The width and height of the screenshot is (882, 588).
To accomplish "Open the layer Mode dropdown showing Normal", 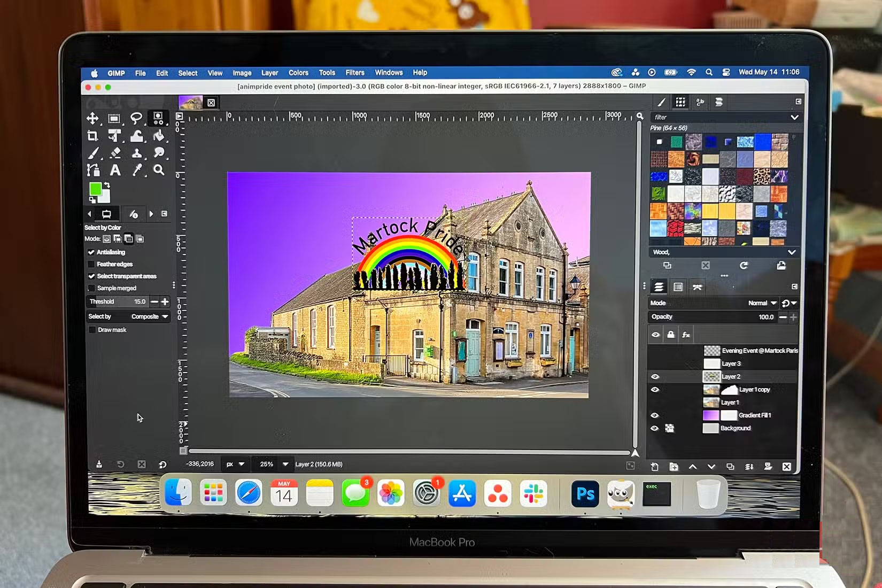I will [x=761, y=303].
